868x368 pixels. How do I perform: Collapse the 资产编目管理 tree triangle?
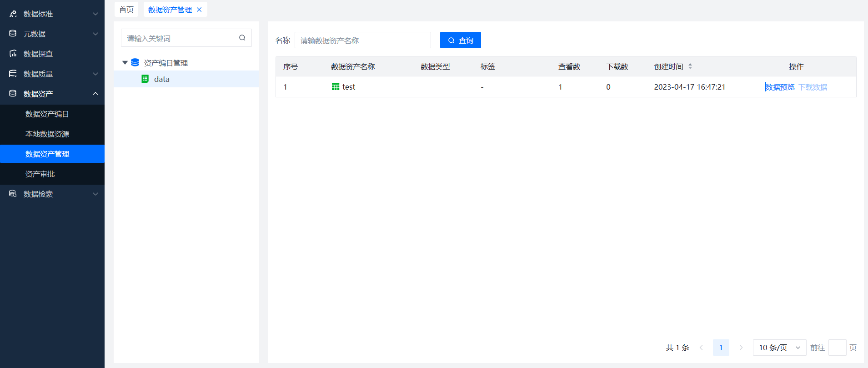125,63
